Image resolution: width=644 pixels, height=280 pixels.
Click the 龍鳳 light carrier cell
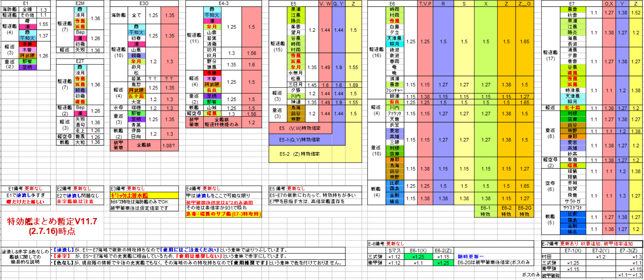80,137
